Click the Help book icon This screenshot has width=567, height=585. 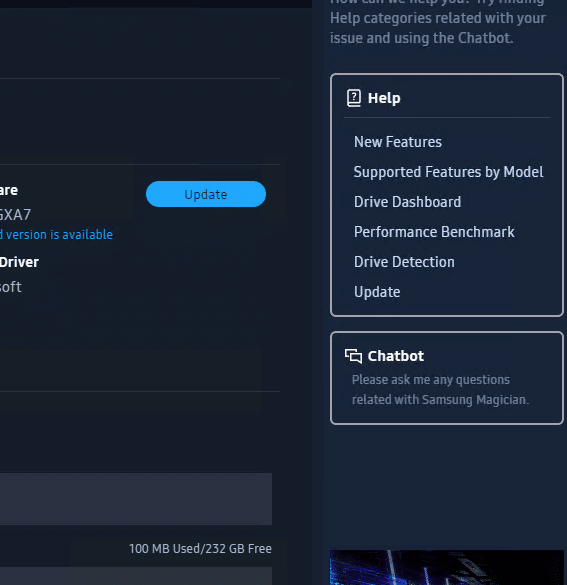(354, 98)
